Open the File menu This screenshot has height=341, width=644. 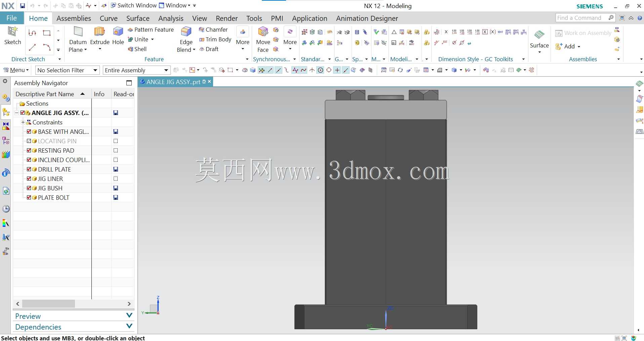(x=12, y=18)
